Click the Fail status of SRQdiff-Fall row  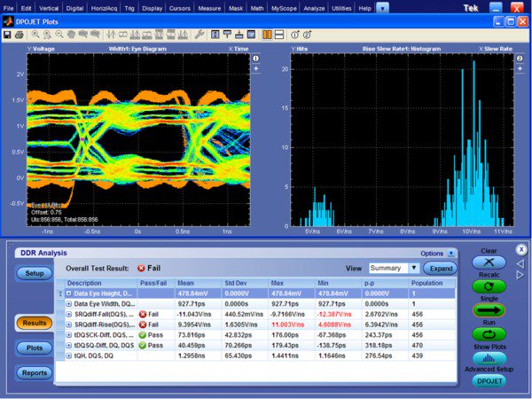click(149, 315)
